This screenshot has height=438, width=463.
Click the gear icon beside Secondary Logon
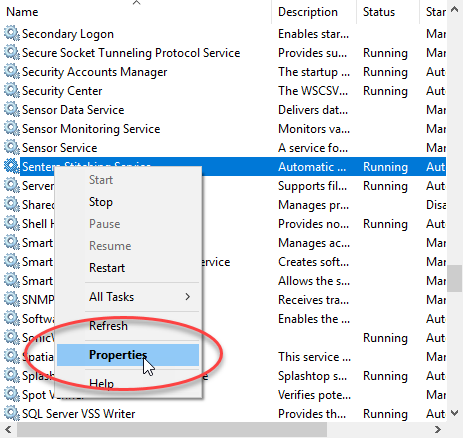[12, 33]
